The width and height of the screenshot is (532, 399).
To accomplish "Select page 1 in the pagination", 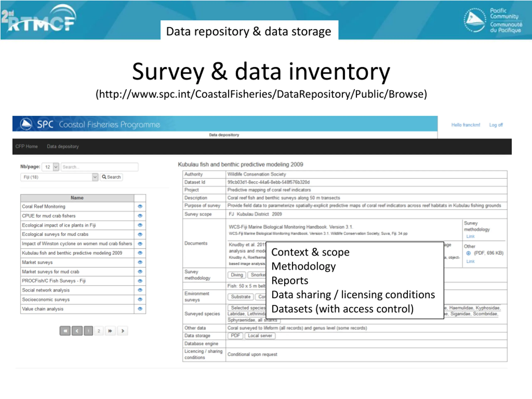I will (x=88, y=331).
